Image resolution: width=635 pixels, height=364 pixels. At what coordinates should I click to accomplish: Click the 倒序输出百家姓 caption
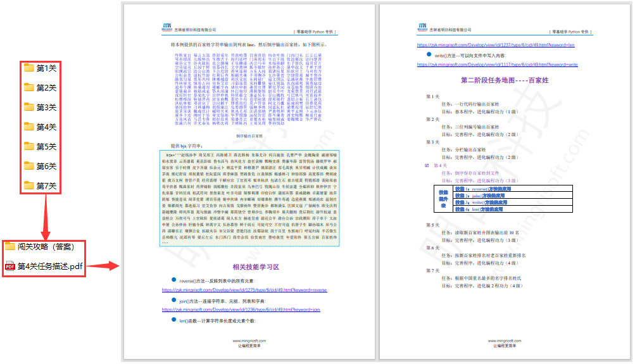point(249,136)
